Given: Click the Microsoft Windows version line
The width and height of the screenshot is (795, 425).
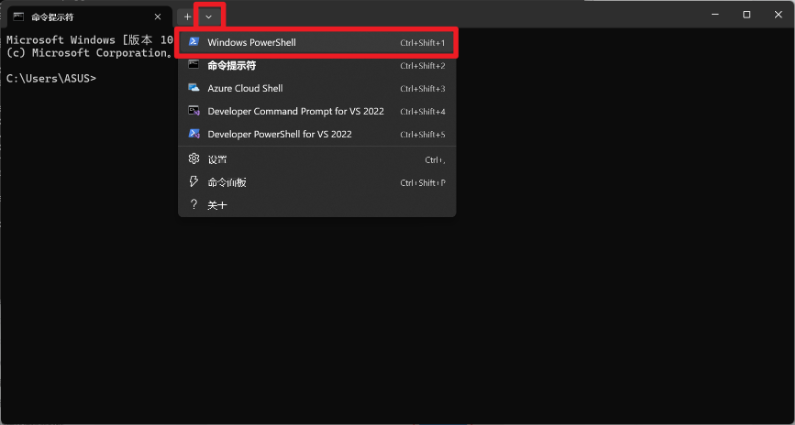Looking at the screenshot, I should pos(90,40).
